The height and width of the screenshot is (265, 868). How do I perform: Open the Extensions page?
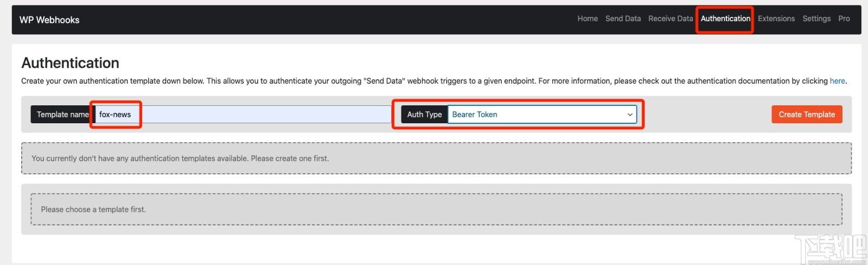pos(776,18)
